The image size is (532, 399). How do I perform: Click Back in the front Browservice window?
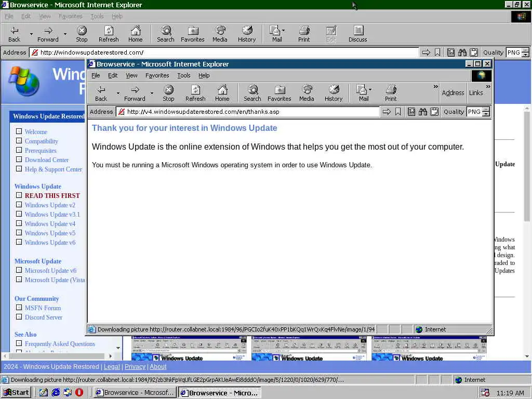pos(101,94)
